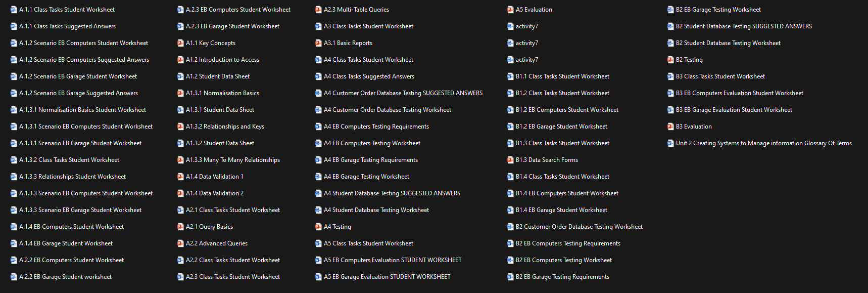
Task: Click the Word icon for B2 EB Garage Testing Worksheet
Action: (x=670, y=10)
